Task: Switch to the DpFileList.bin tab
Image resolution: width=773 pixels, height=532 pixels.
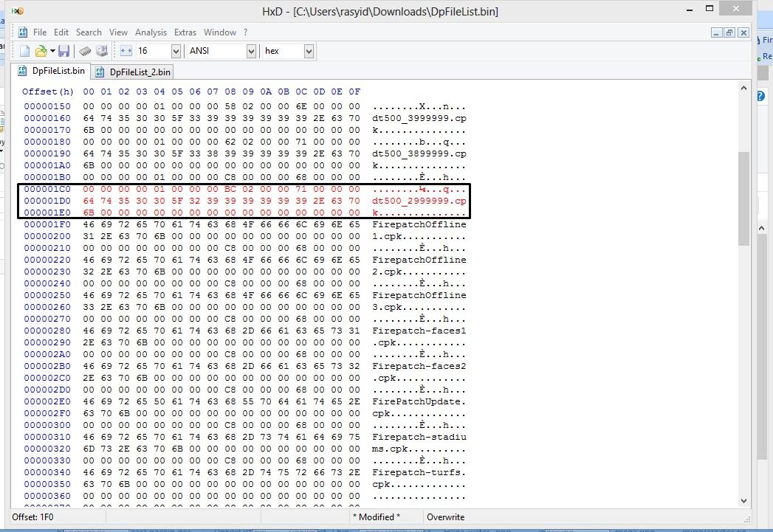Action: [51, 70]
